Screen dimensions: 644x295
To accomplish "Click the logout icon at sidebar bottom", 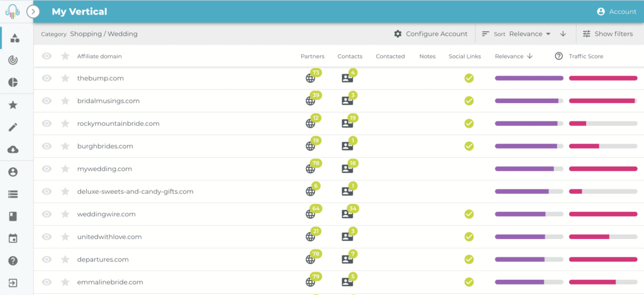I will coord(13,283).
